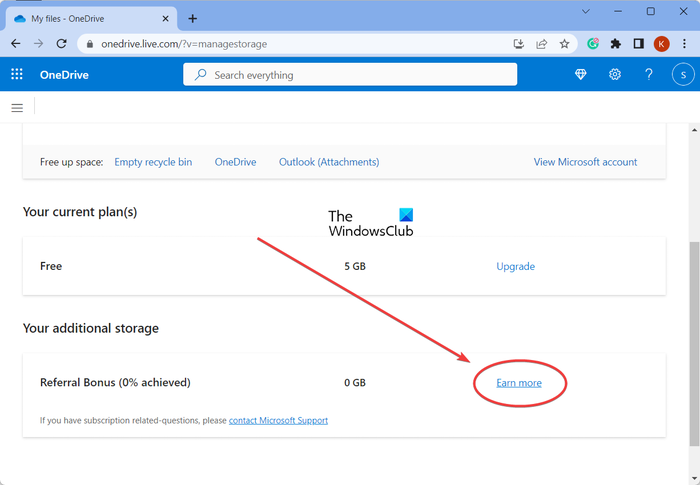Viewport: 700px width, 485px height.
Task: Select the Referral Bonus (0% achieved) text
Action: click(x=115, y=383)
